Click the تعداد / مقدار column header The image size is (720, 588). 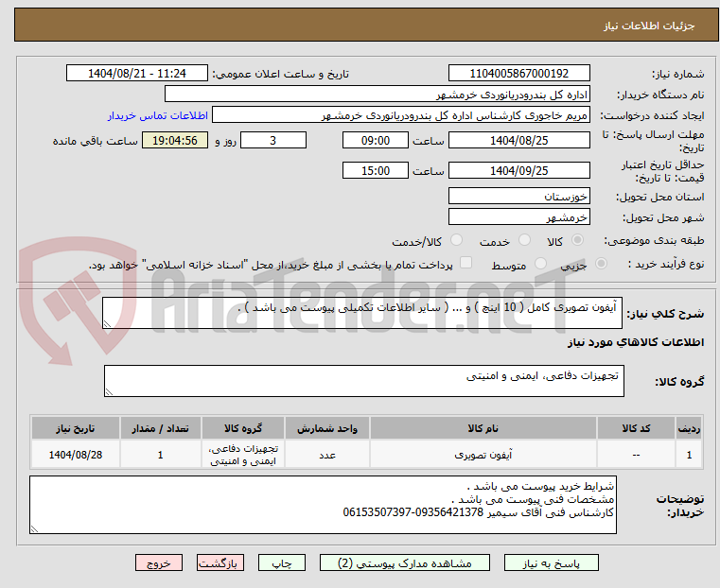point(160,428)
